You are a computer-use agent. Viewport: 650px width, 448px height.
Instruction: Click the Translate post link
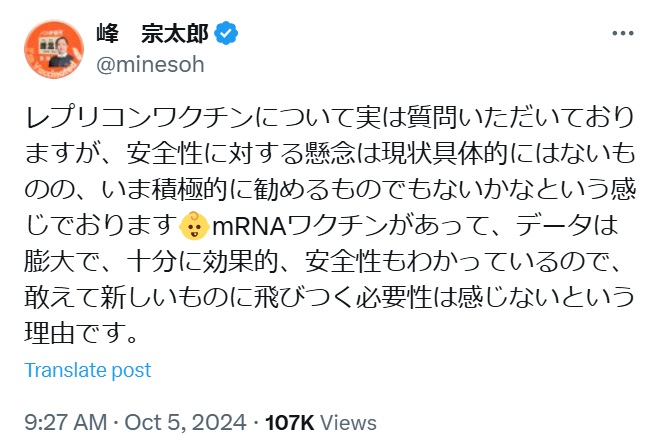click(x=88, y=370)
